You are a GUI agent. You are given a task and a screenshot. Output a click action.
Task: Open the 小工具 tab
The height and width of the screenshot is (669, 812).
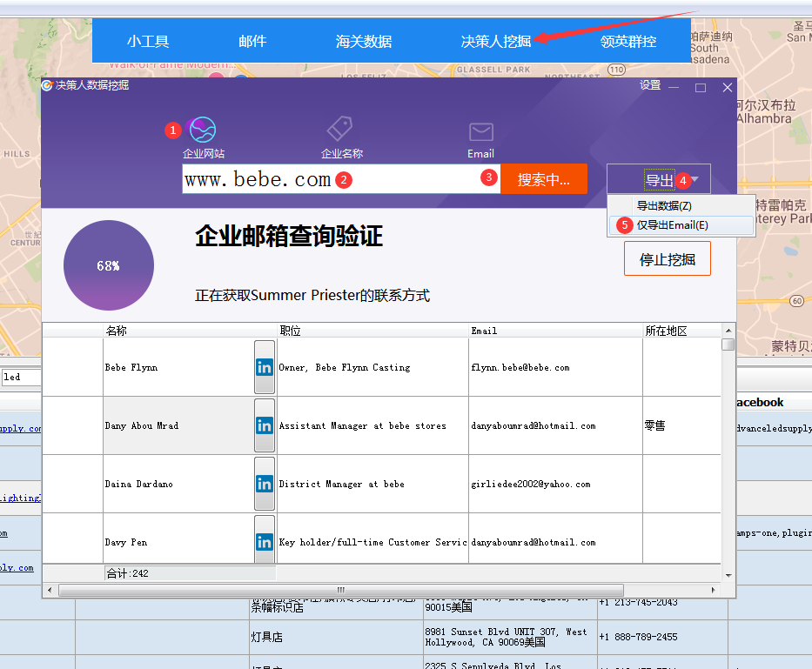pyautogui.click(x=148, y=42)
